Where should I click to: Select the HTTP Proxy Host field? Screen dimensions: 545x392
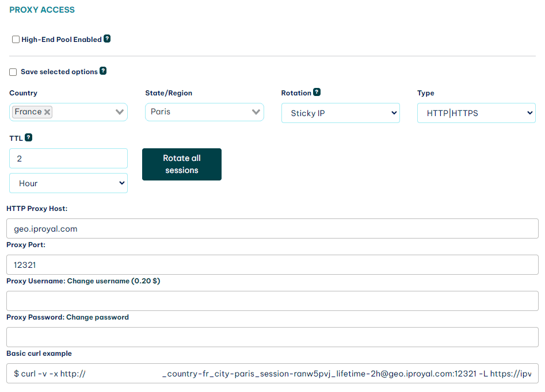(x=273, y=228)
